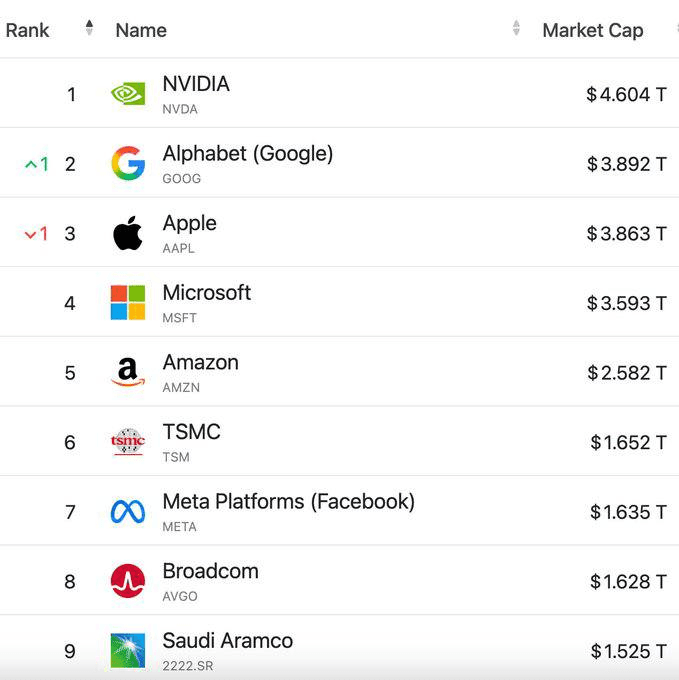Click NVIDIA's $4.604 T market cap
The image size is (679, 680).
[x=626, y=95]
